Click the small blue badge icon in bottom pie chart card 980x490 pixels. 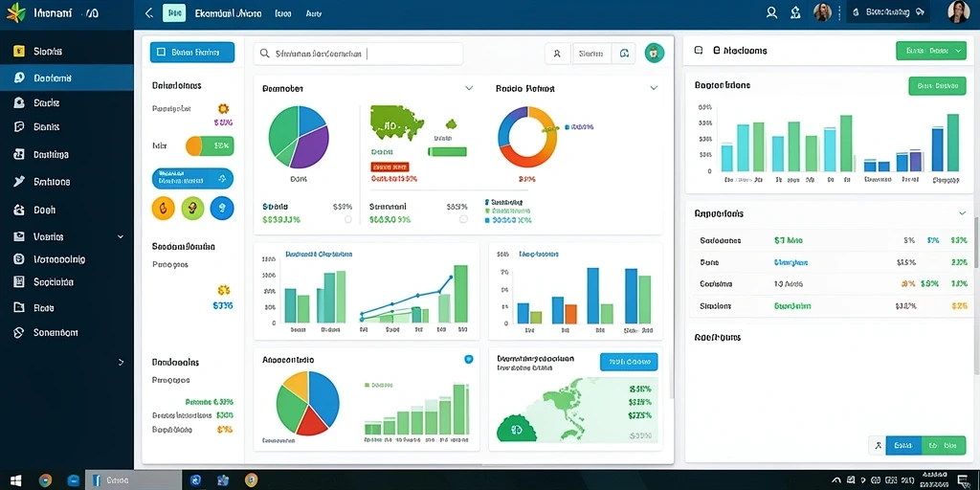pyautogui.click(x=469, y=360)
